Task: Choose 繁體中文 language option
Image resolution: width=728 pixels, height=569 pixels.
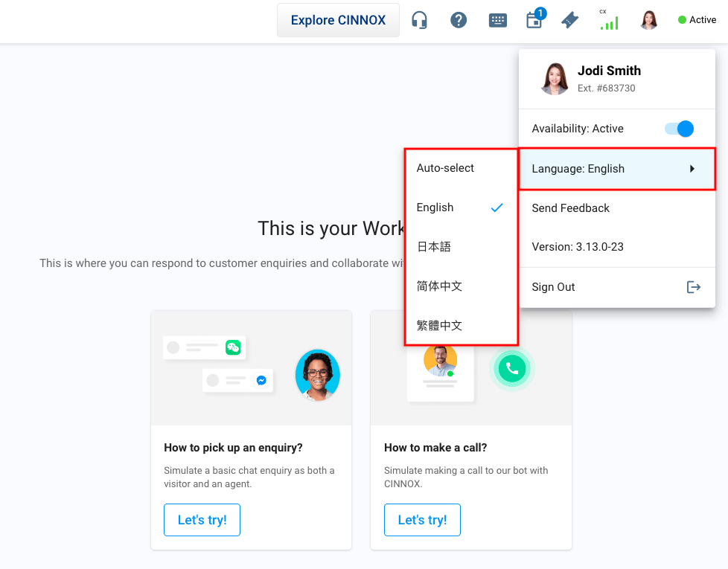Action: point(462,326)
